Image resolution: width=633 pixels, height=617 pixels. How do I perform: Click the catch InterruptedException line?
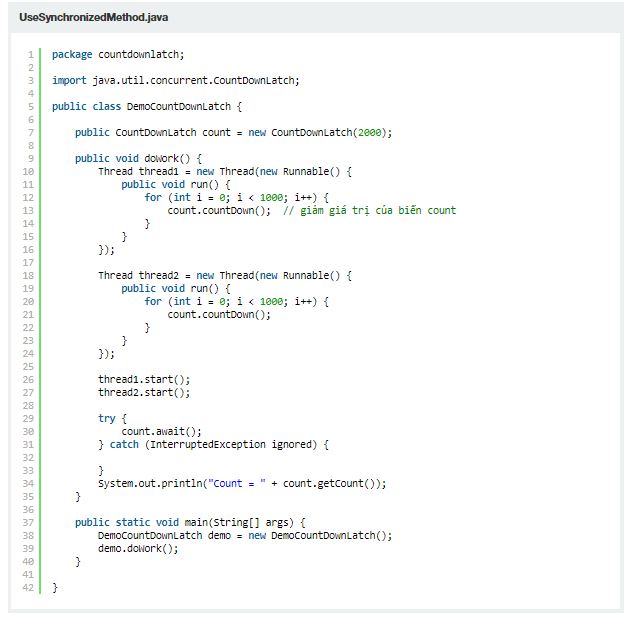pyautogui.click(x=212, y=444)
